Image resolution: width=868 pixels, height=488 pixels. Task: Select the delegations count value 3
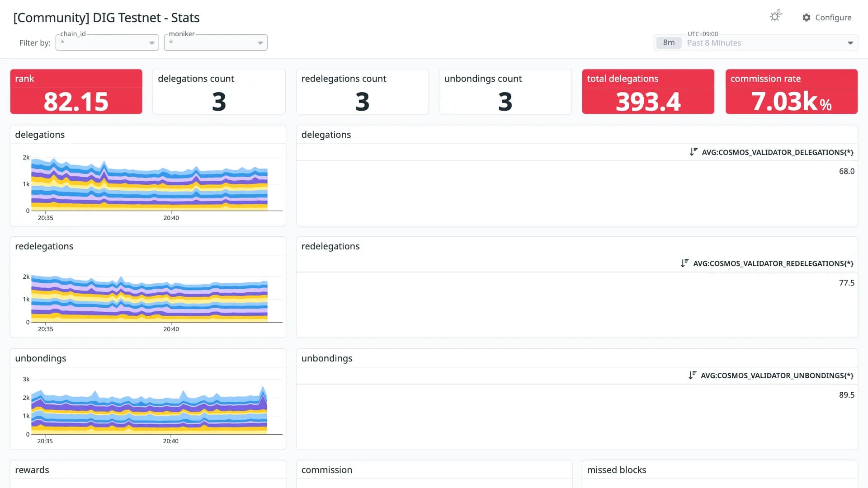[x=219, y=101]
